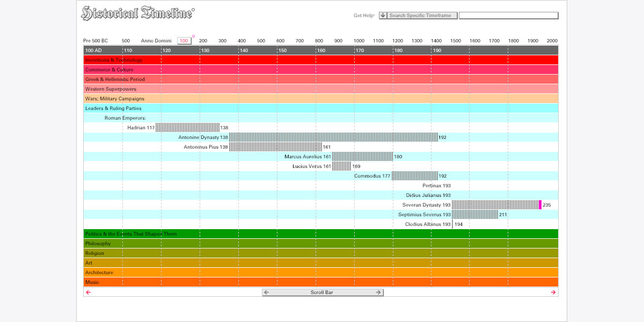The image size is (644, 322).
Task: Open the Architecture category row
Action: 99,273
